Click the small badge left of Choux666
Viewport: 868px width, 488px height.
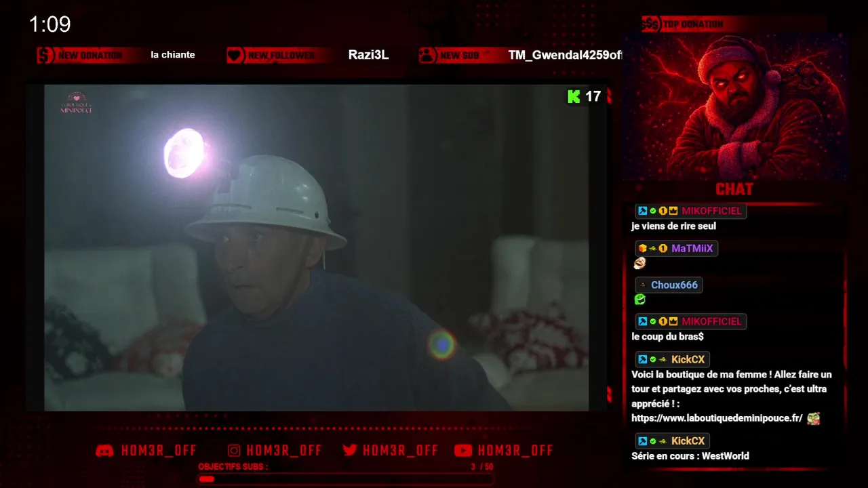[642, 285]
